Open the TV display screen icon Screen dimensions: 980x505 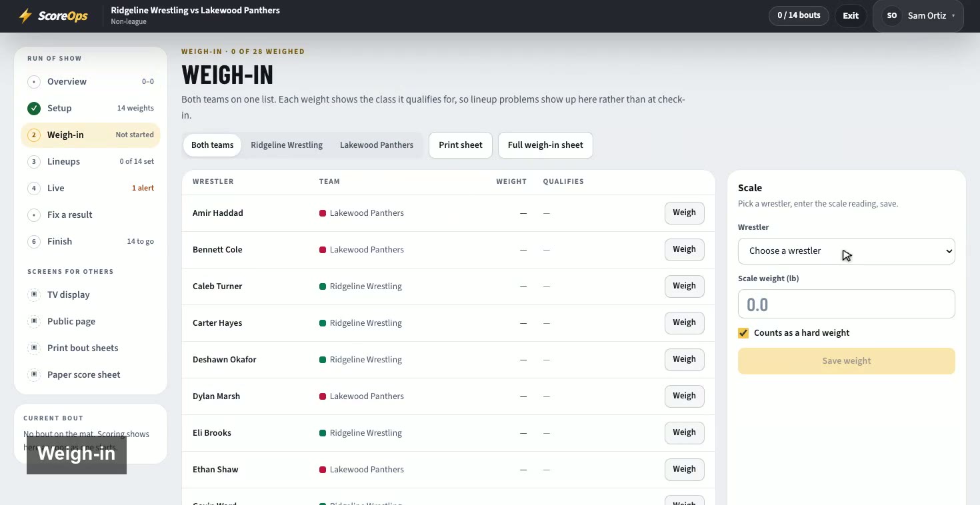click(x=34, y=294)
